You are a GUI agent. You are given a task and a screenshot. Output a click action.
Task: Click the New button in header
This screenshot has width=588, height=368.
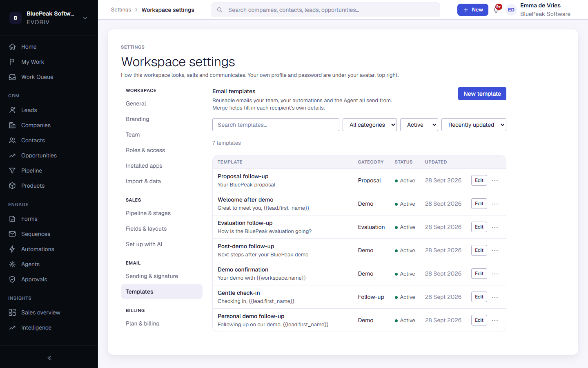pos(473,10)
